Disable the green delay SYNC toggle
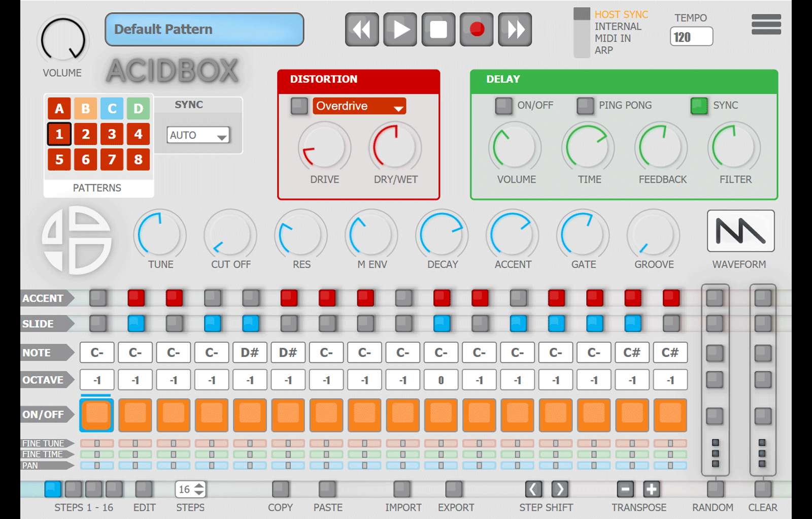The width and height of the screenshot is (812, 519). [699, 106]
